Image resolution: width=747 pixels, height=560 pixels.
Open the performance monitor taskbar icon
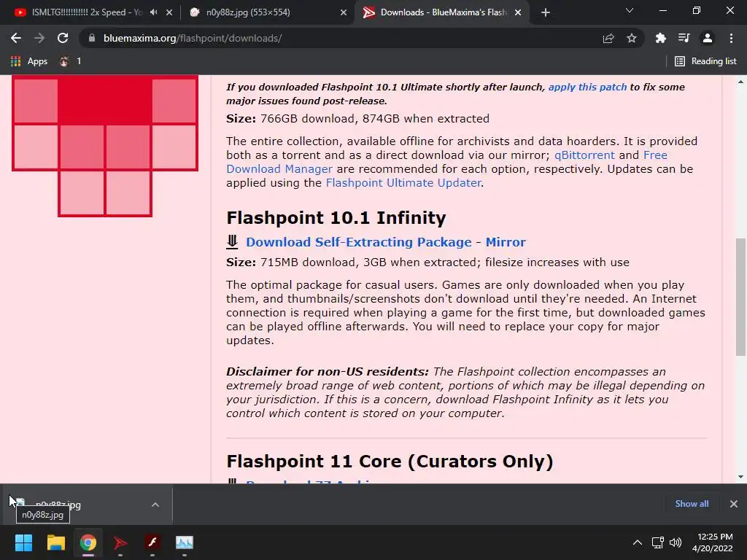[x=185, y=542]
